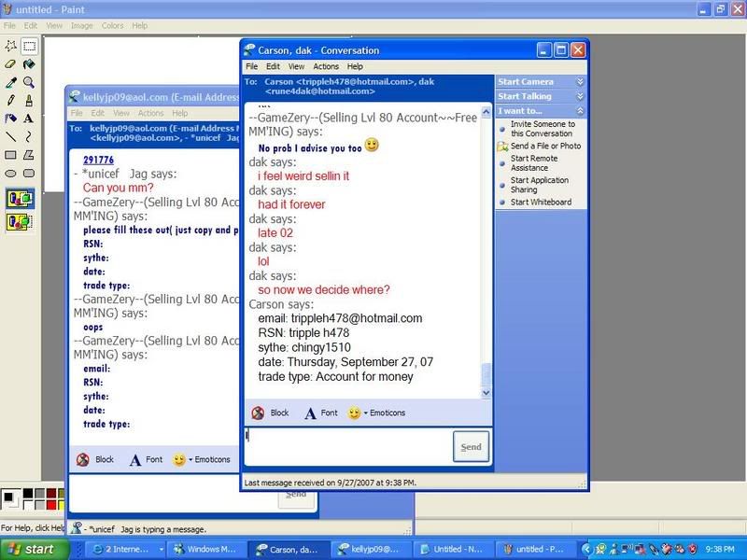
Task: Expand the hidden system tray icons arrow
Action: (x=586, y=549)
